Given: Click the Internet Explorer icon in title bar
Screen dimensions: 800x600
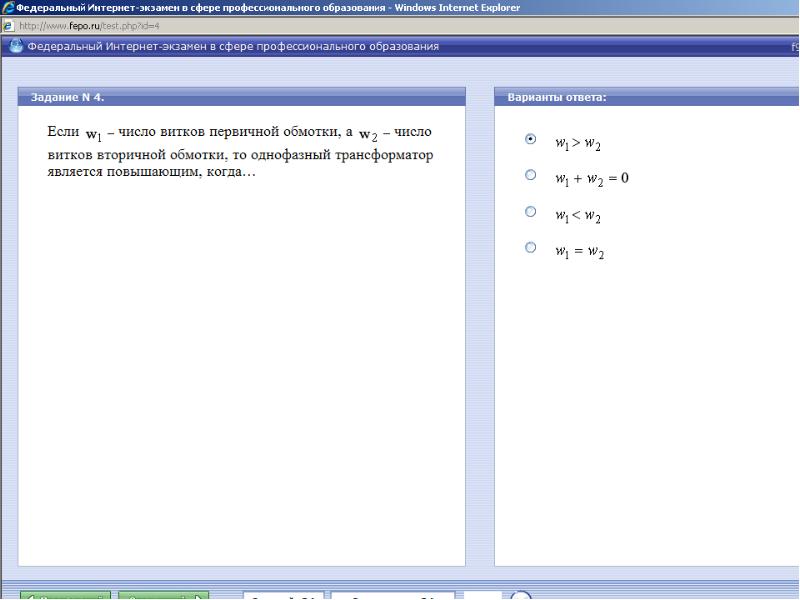Looking at the screenshot, I should tap(8, 8).
